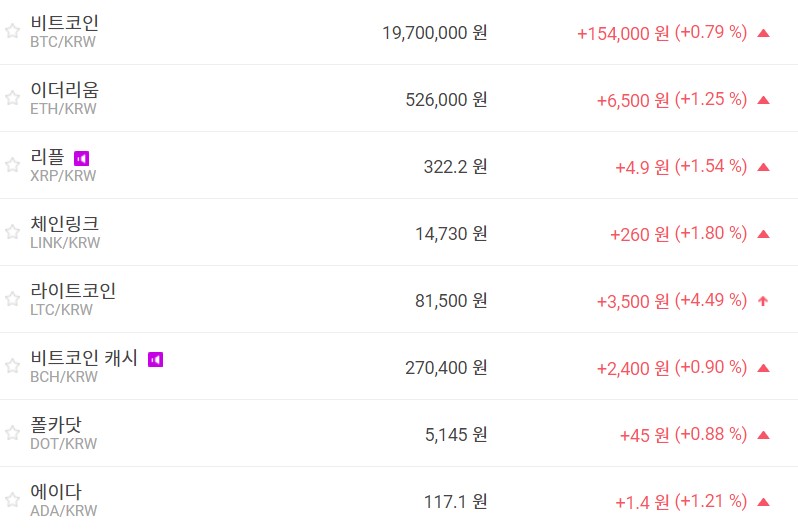
Task: Select the 체인링크 coin name
Action: click(x=65, y=224)
